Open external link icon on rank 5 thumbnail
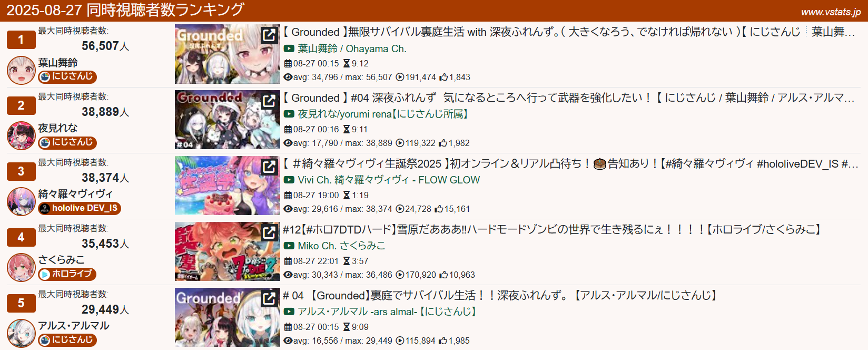Viewport: 868px width, 350px height. 269,298
